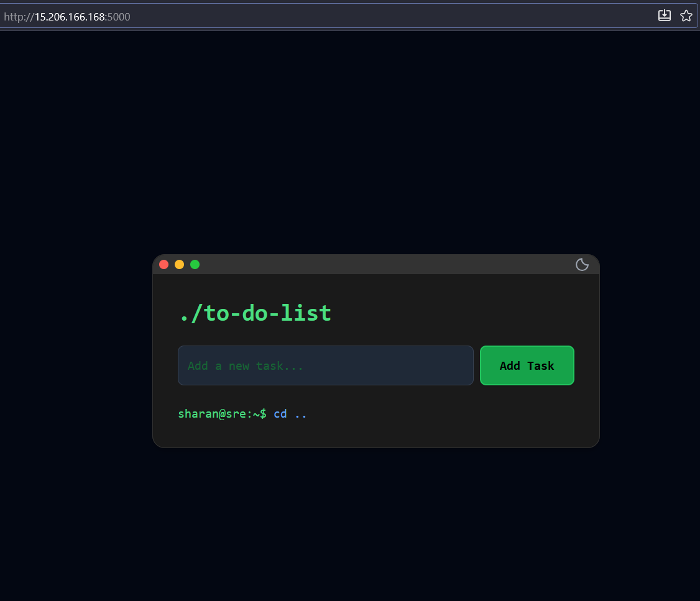Click the red dot in the card header
The width and height of the screenshot is (700, 601).
(164, 265)
